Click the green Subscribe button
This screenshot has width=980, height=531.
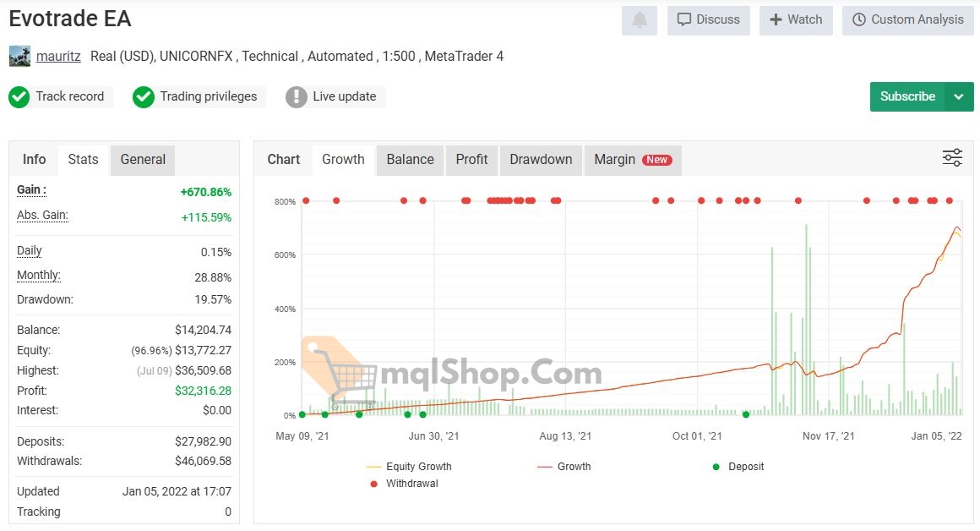point(906,96)
